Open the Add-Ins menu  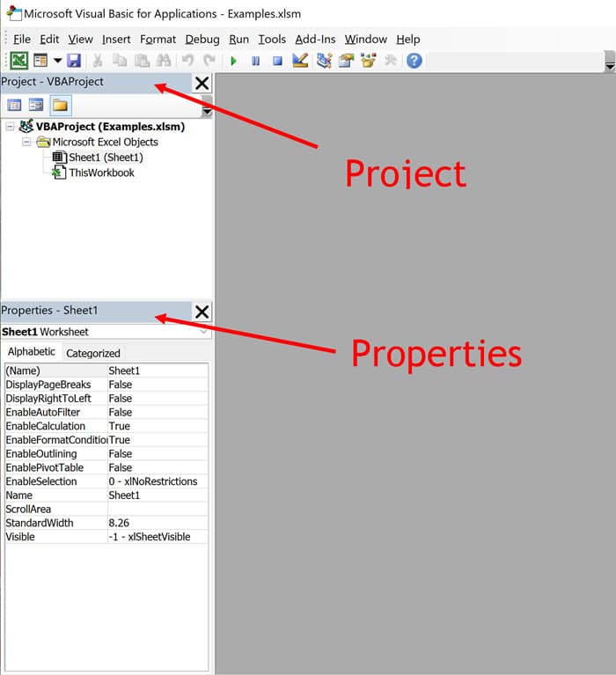point(315,40)
